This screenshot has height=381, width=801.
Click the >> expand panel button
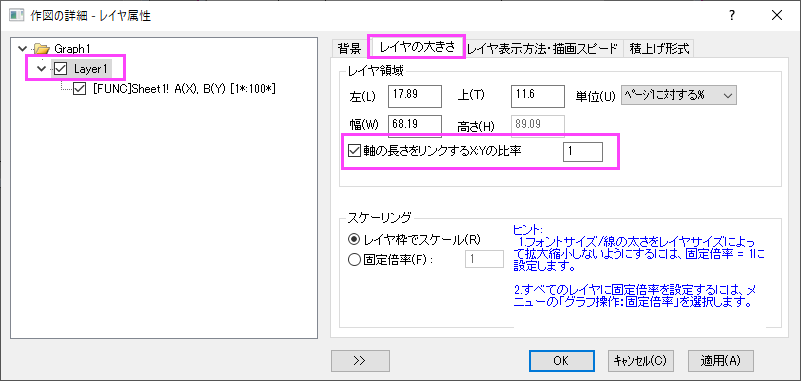point(360,360)
